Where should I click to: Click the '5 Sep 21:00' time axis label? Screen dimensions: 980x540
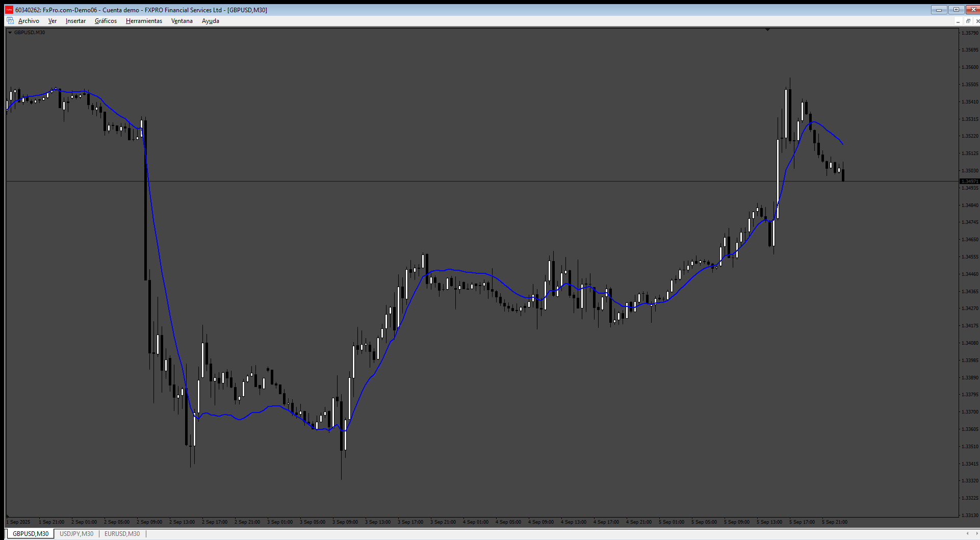tap(835, 522)
